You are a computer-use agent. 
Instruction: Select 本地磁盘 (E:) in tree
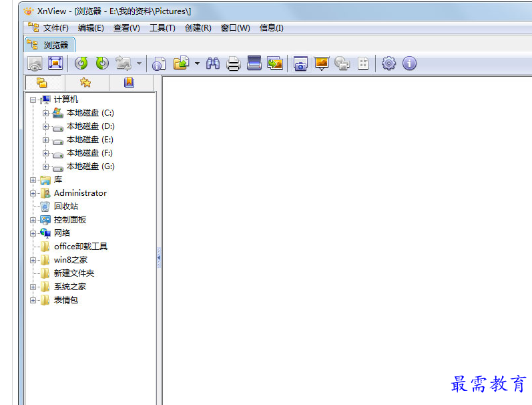point(90,140)
